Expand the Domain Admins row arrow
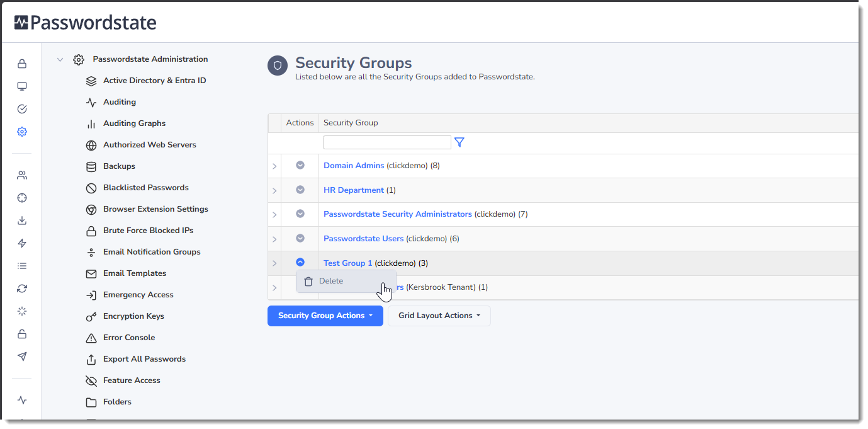868x429 pixels. (x=274, y=166)
